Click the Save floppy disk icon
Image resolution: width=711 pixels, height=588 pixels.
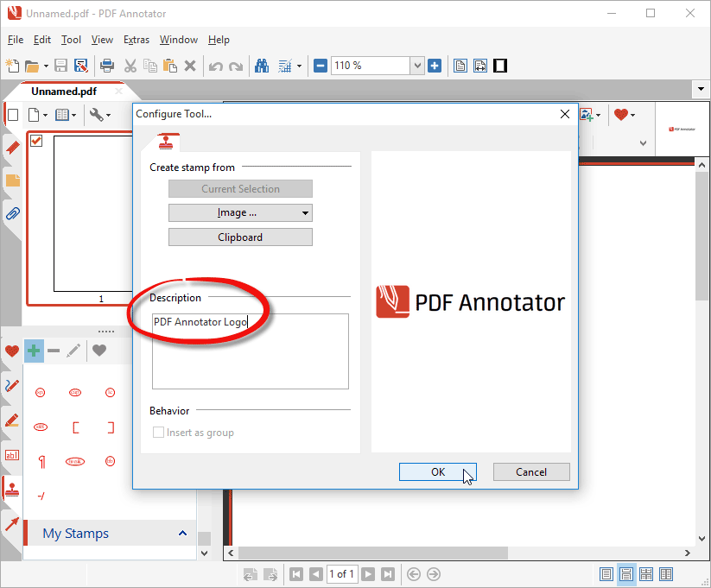(60, 66)
